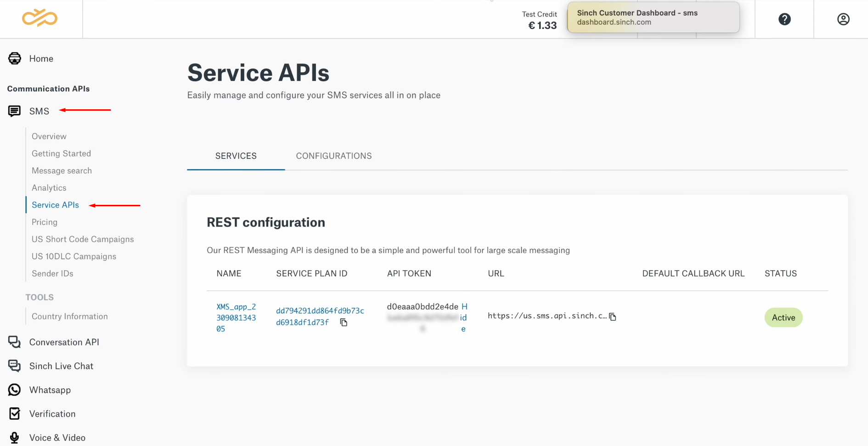Open the XMS_app_230908134305 service
868x446 pixels.
(x=236, y=317)
